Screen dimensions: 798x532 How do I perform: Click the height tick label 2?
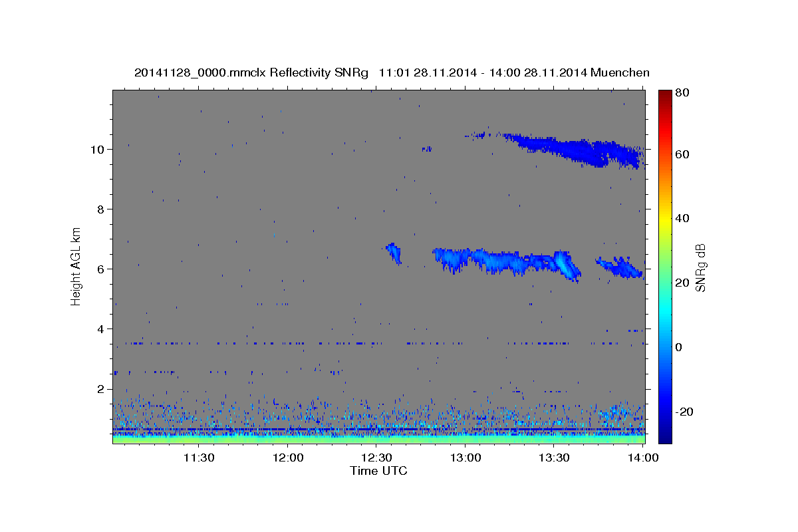tap(102, 388)
